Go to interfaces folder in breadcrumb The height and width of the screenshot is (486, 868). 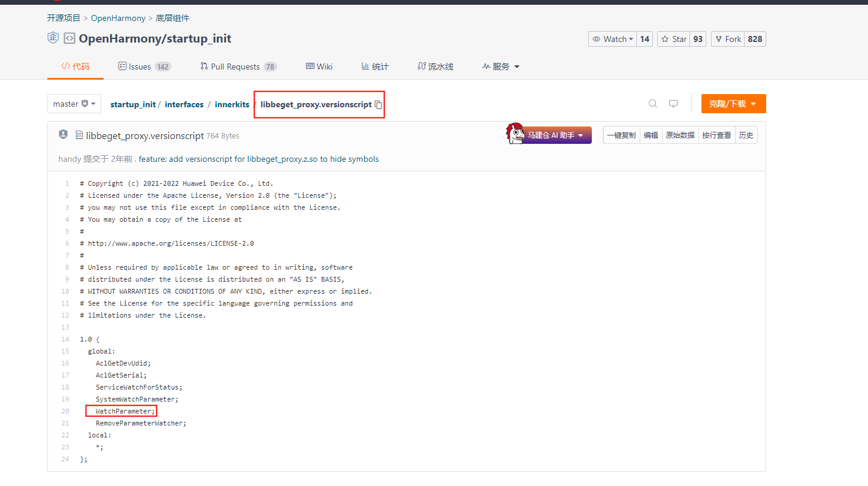tap(185, 104)
